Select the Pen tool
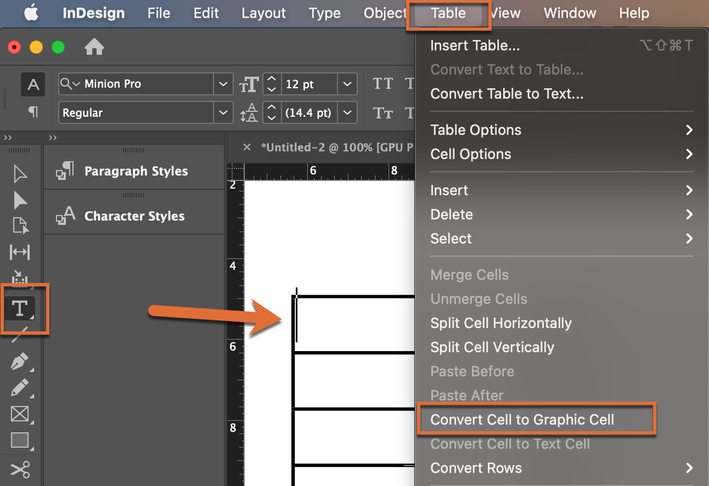Screen dimensions: 709x486 pyautogui.click(x=20, y=362)
